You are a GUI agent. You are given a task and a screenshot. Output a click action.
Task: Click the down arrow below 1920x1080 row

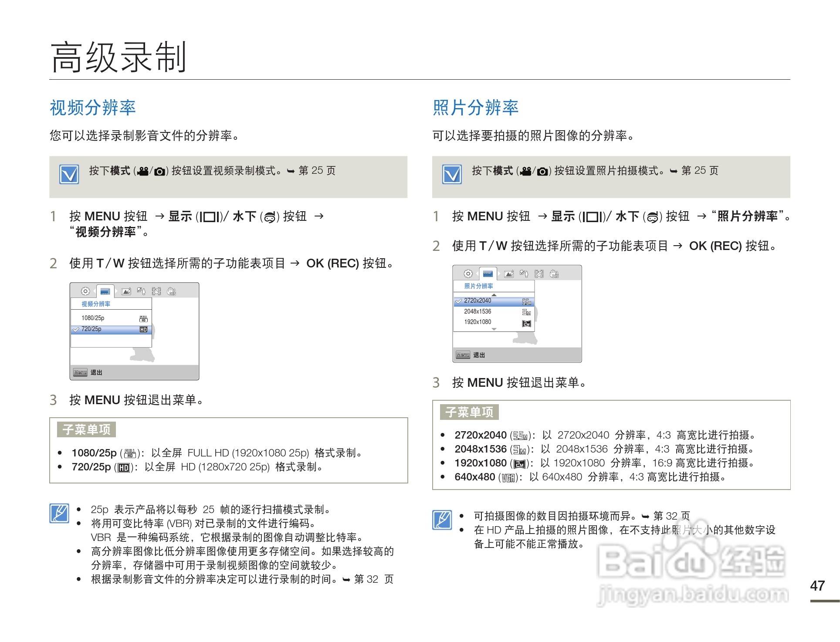[494, 329]
